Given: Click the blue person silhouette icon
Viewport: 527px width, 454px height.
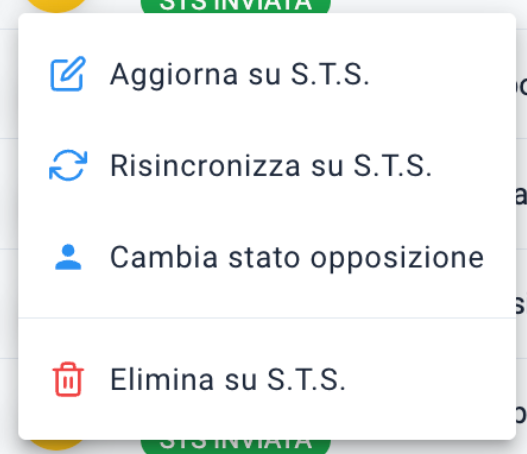Looking at the screenshot, I should [68, 257].
